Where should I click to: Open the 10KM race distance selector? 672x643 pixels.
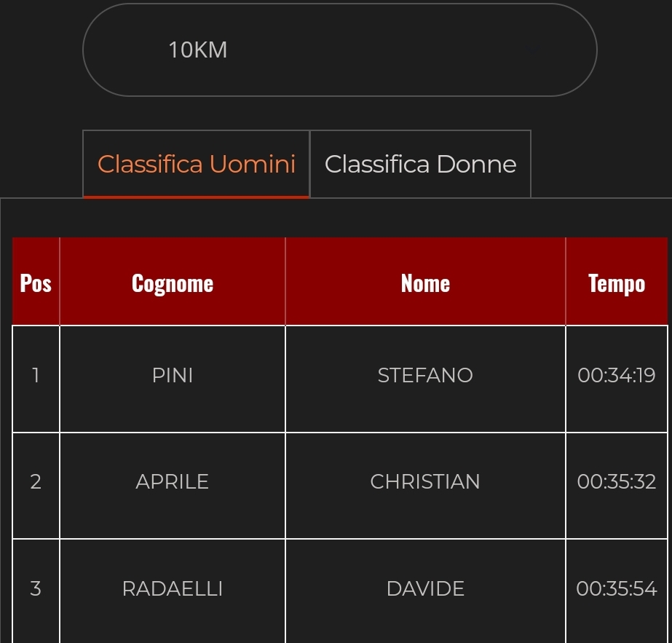pos(339,50)
